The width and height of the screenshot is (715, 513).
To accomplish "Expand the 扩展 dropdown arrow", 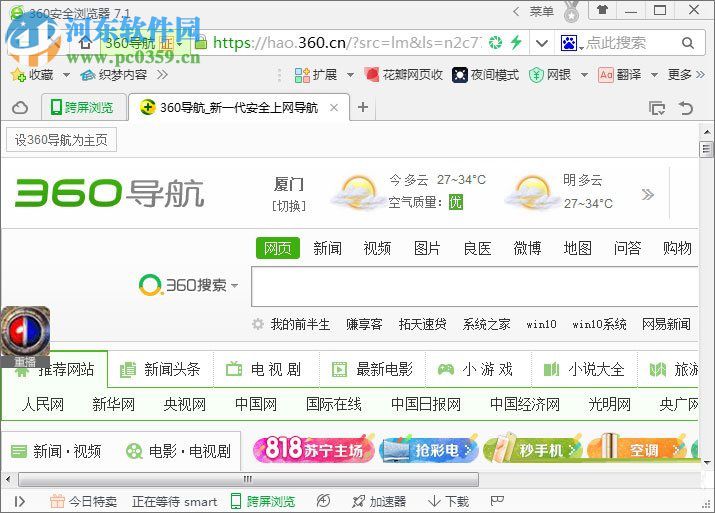I will 350,75.
